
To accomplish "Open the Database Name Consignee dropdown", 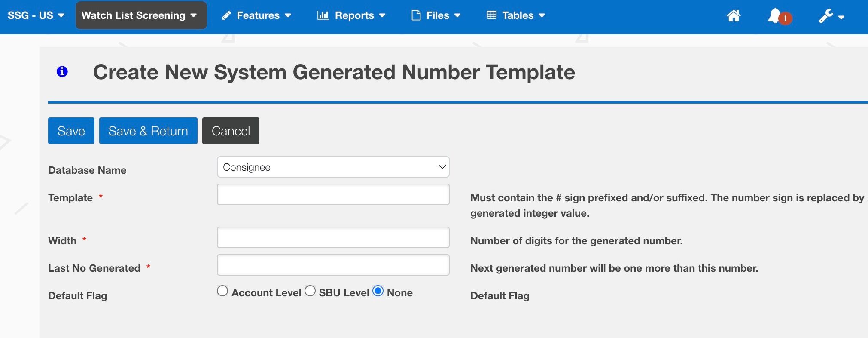I will click(333, 167).
